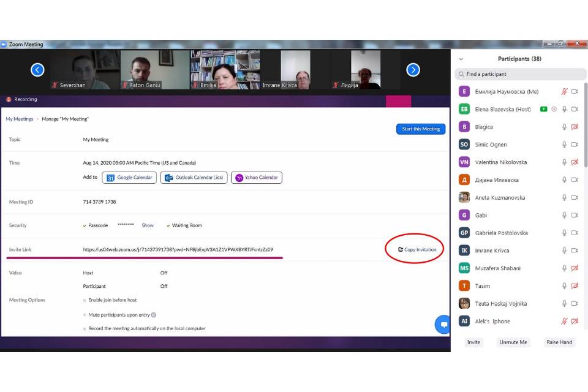Click Start this Meeting button
The width and height of the screenshot is (588, 392).
(x=421, y=129)
